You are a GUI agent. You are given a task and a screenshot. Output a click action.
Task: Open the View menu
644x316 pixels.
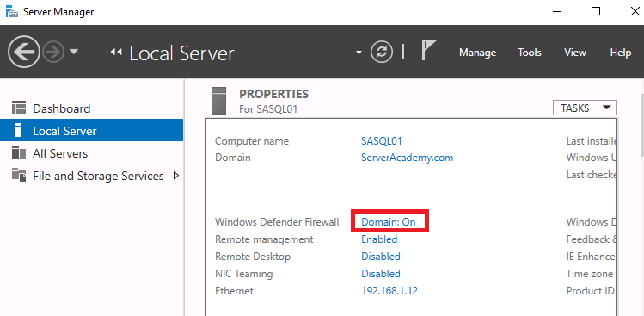(575, 53)
